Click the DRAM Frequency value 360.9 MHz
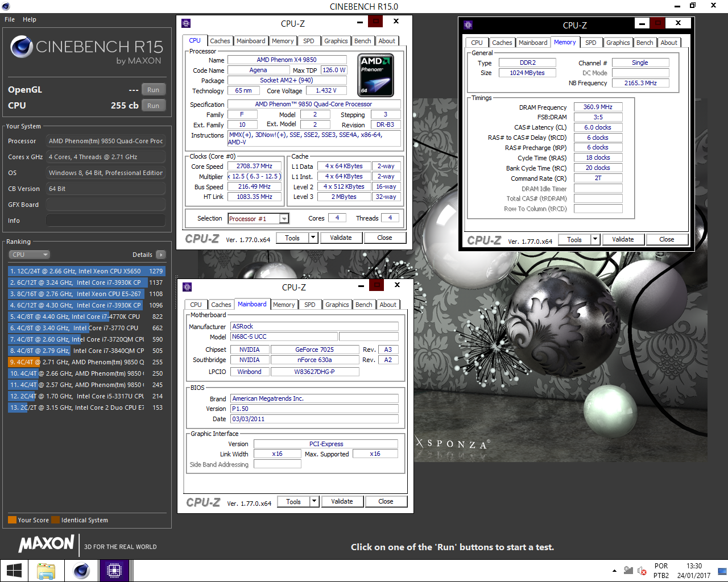Viewport: 728px width, 582px height. [598, 107]
